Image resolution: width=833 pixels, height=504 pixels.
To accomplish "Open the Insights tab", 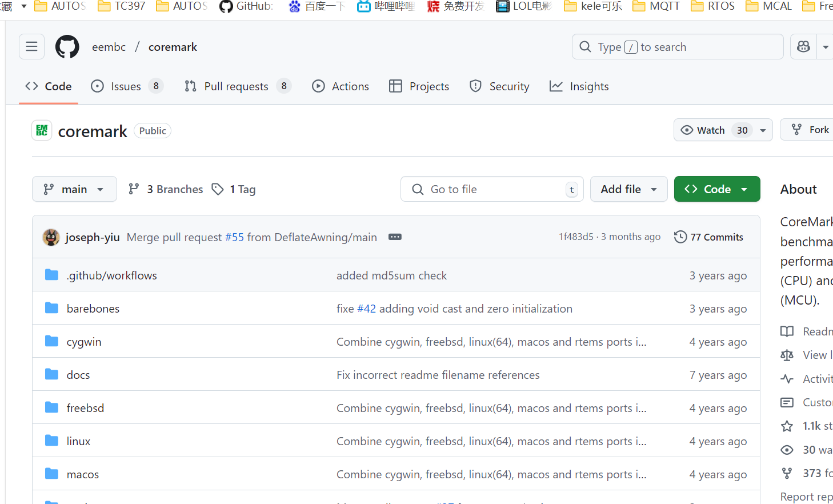I will 579,86.
